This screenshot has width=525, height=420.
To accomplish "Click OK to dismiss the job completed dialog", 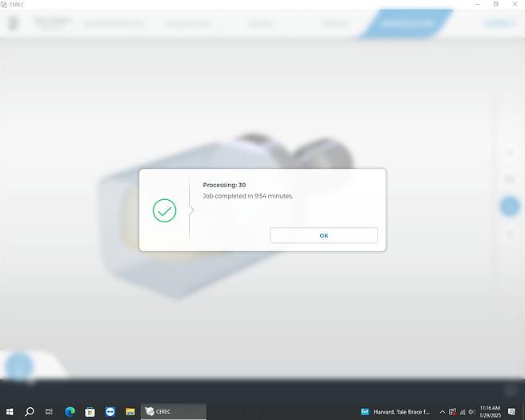I will (x=323, y=235).
